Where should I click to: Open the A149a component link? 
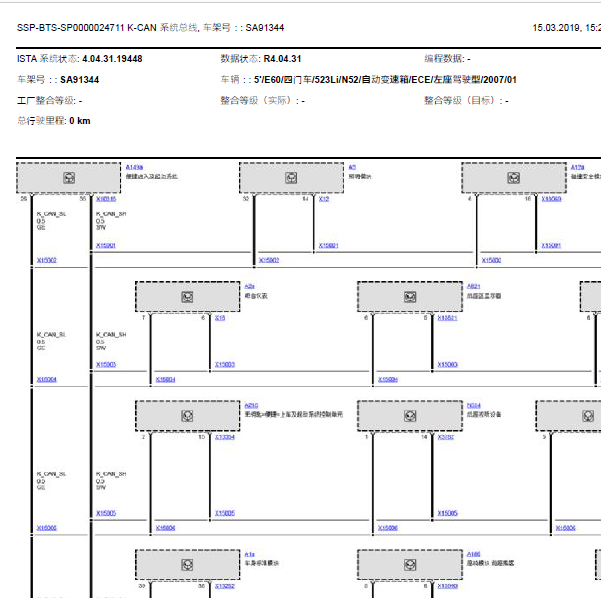134,167
